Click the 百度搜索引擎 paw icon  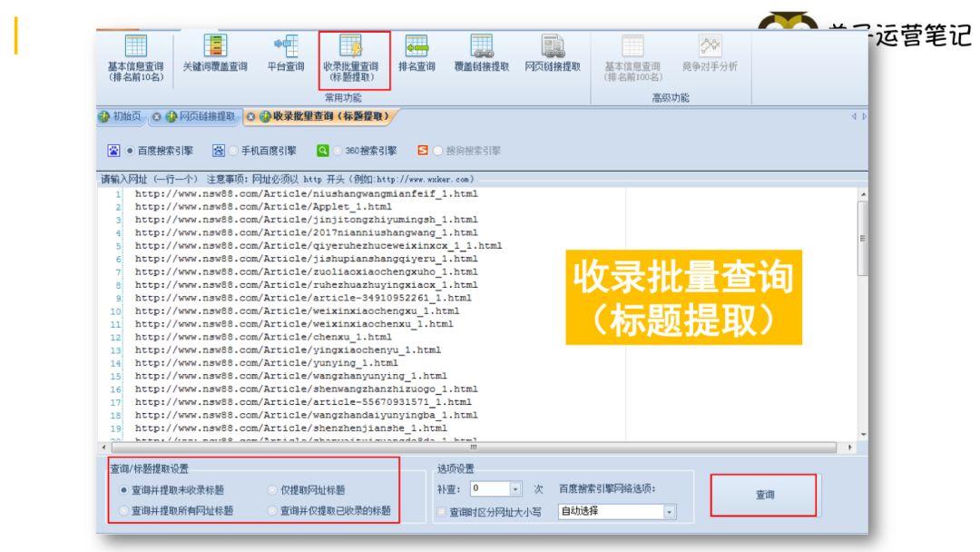[113, 151]
